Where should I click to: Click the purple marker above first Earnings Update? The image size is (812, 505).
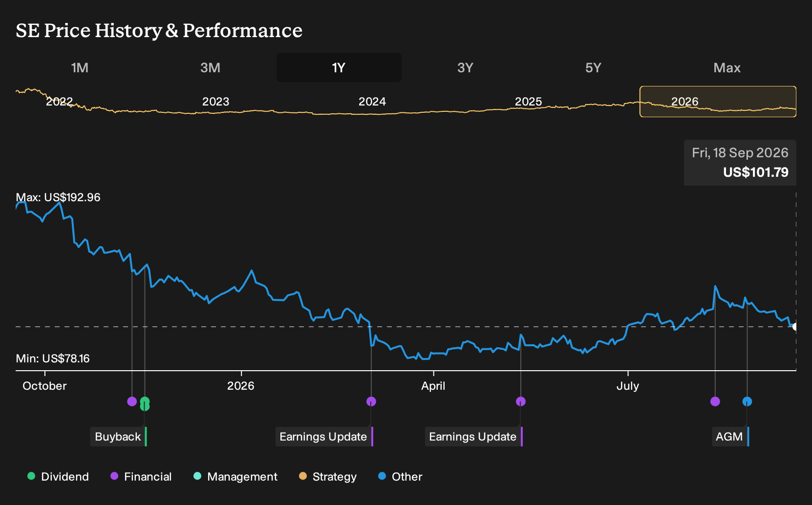point(371,401)
